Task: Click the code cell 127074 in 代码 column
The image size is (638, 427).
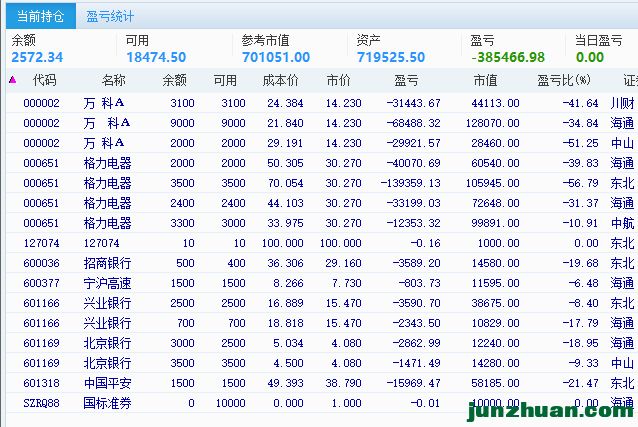Action: [x=42, y=243]
